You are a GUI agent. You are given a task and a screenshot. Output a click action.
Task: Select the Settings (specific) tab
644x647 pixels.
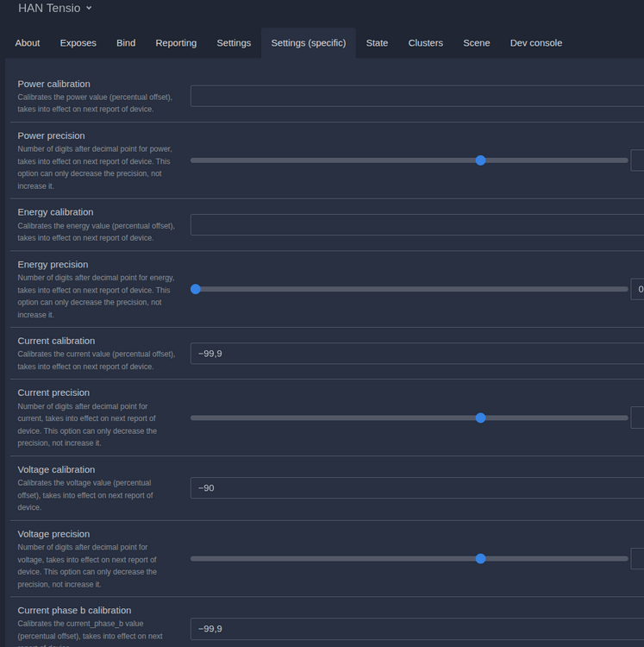pos(308,43)
